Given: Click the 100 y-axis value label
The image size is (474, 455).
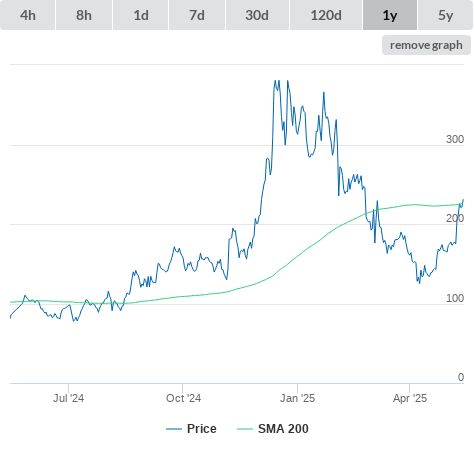Looking at the screenshot, I should [455, 298].
